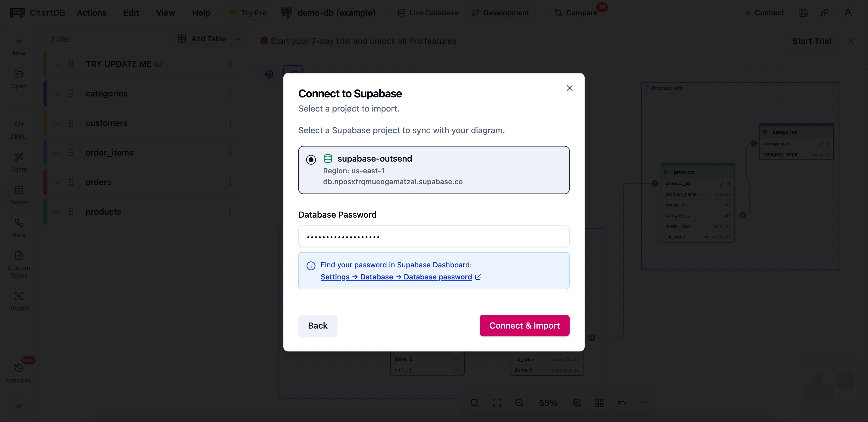Open the Add Table dropdown arrow
Viewport: 868px width, 422px height.
[238, 39]
